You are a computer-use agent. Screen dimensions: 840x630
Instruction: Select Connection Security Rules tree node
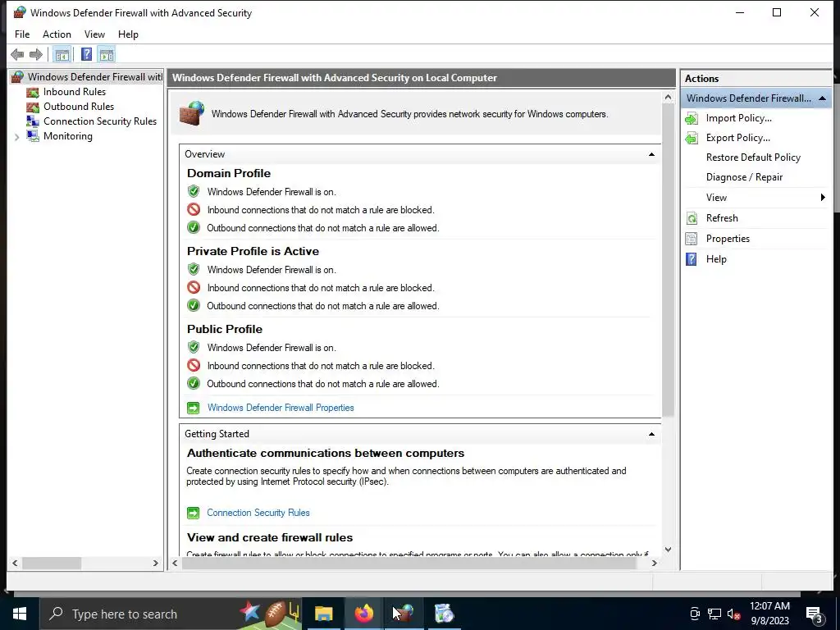[99, 121]
